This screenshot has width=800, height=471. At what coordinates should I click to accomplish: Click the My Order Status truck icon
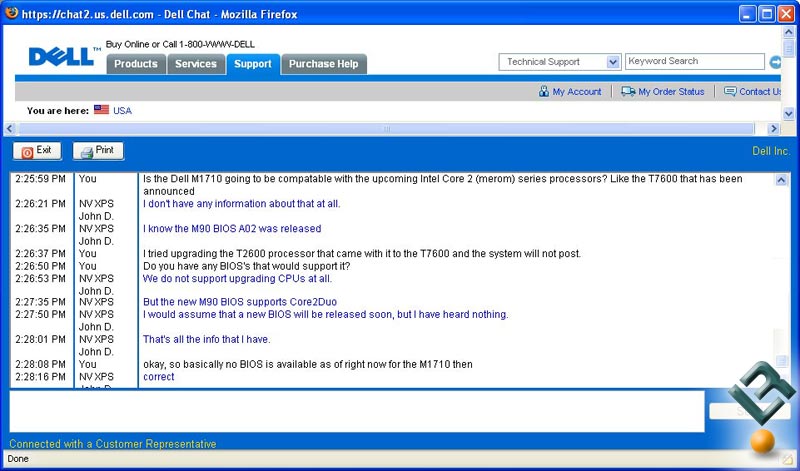click(628, 91)
